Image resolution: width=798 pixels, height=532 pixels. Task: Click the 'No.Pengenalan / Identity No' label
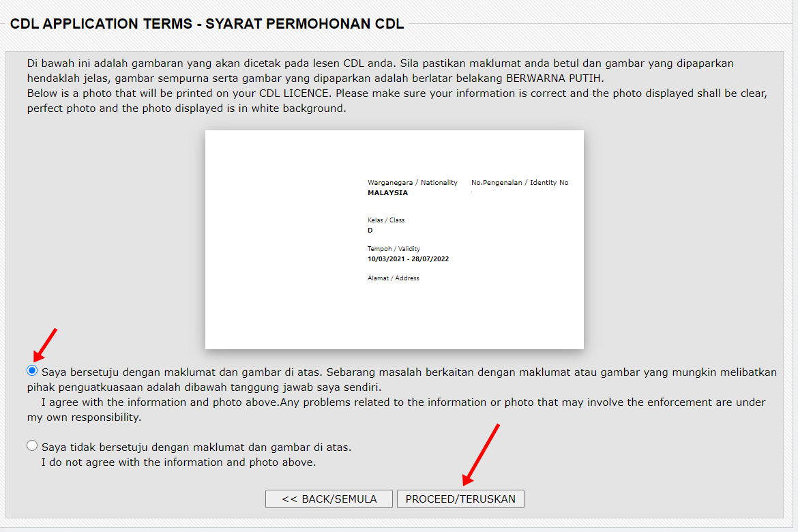tap(519, 183)
